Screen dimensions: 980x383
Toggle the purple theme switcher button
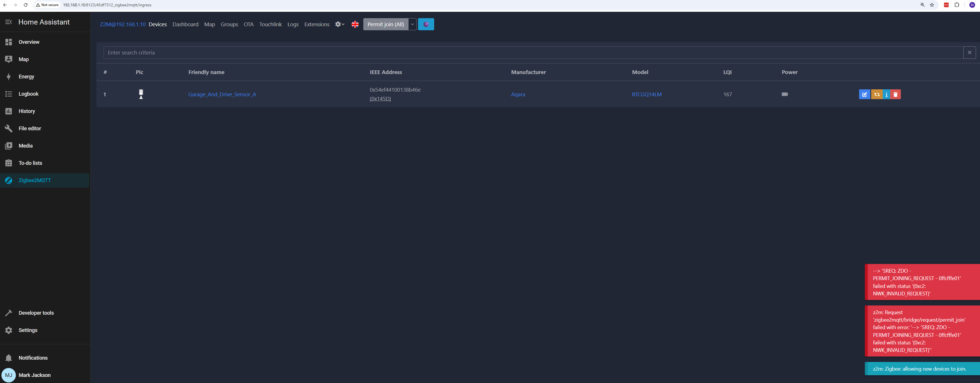coord(426,24)
